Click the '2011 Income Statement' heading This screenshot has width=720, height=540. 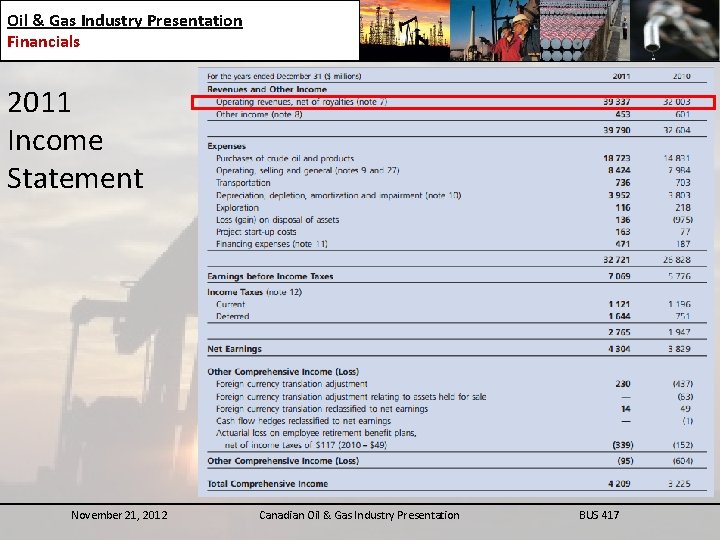[x=75, y=140]
